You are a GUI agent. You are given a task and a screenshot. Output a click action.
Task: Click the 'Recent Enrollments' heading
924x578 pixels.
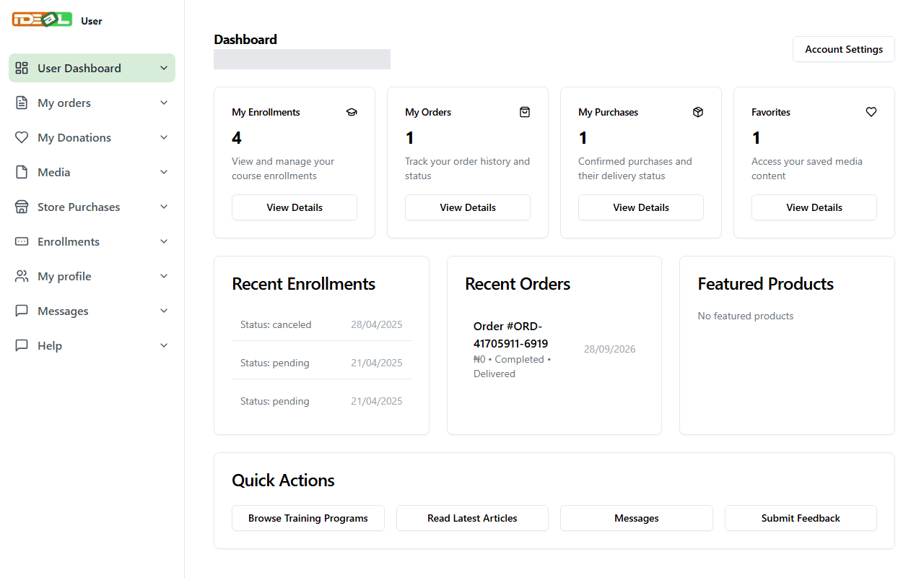pos(304,284)
